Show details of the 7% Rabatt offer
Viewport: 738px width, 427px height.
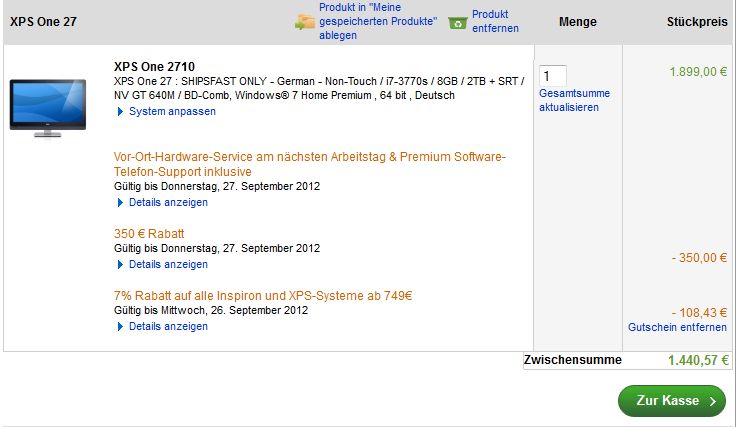point(168,326)
